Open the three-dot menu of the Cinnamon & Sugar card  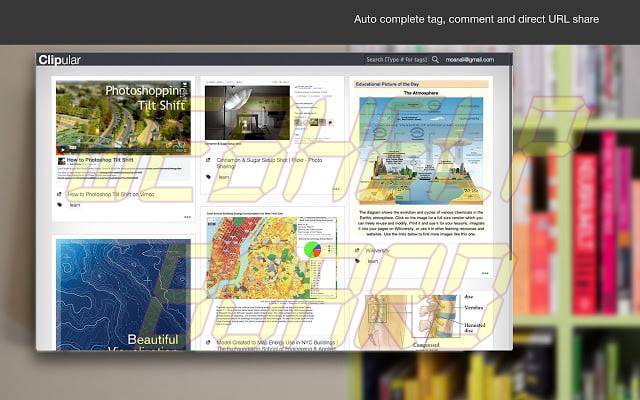336,189
